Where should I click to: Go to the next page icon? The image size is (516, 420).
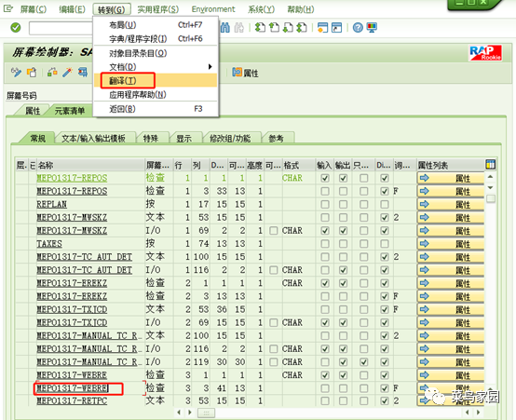click(288, 28)
